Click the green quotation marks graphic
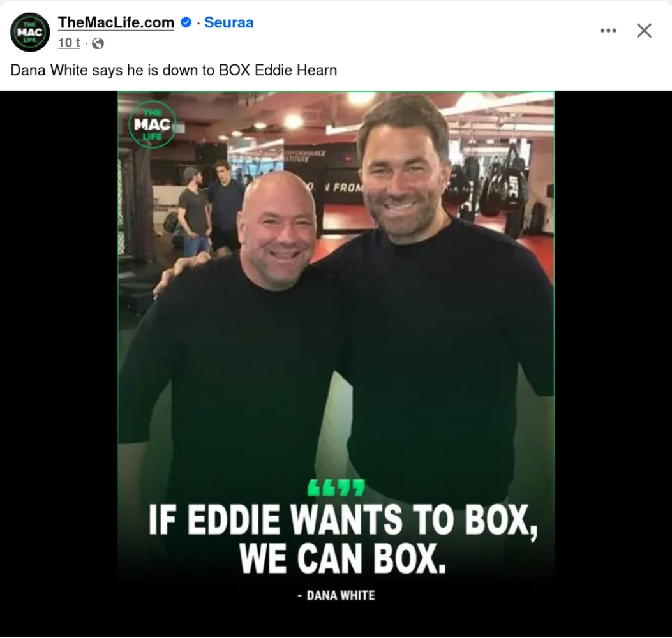Image resolution: width=672 pixels, height=638 pixels. (336, 487)
